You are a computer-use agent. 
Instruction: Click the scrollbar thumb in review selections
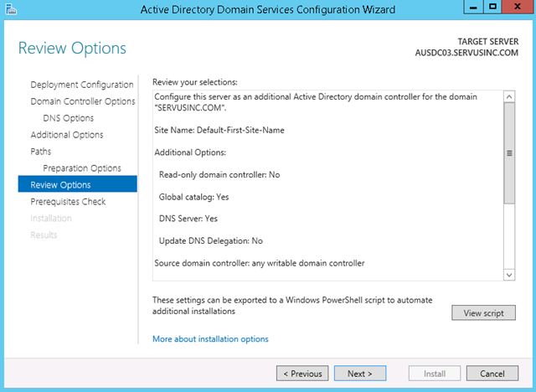click(x=509, y=153)
